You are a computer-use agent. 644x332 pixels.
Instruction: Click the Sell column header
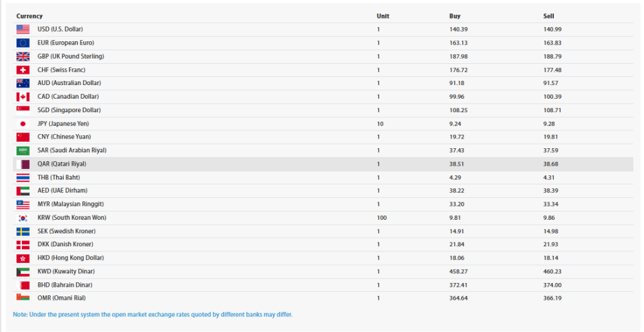[549, 16]
